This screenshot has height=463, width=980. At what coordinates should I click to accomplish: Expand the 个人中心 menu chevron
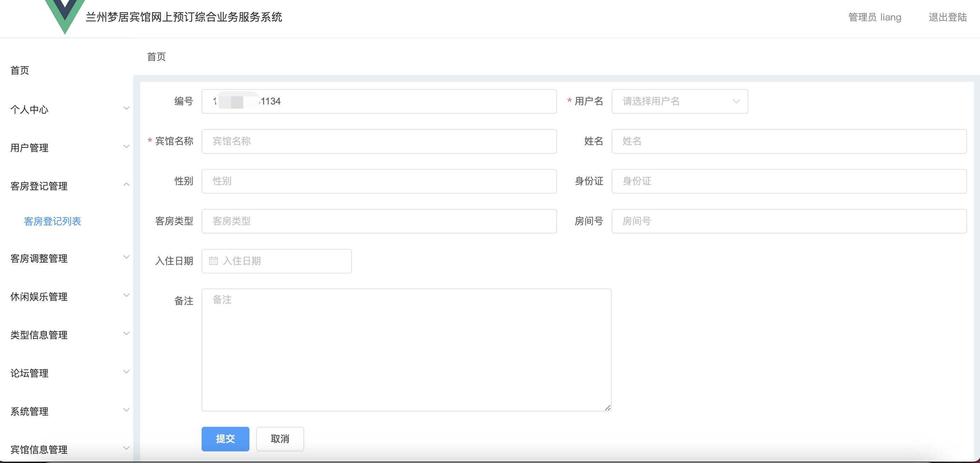click(126, 108)
